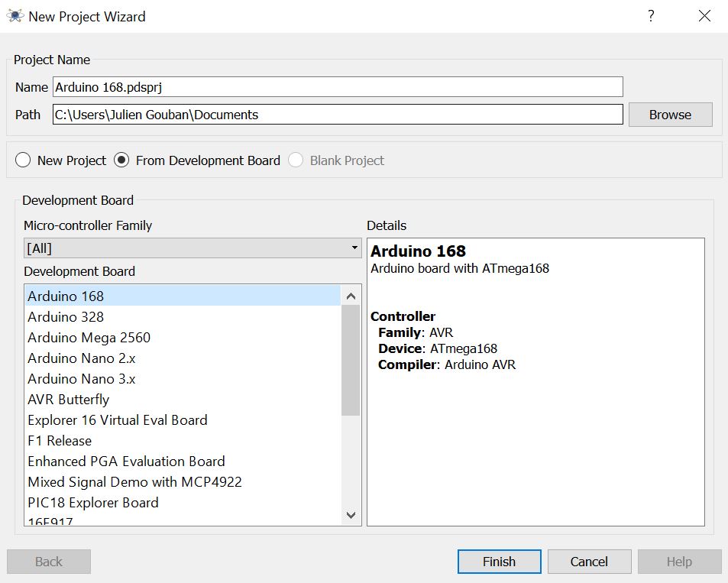Click the board list scroll down arrow
Screen dimensions: 728x583
point(351,515)
